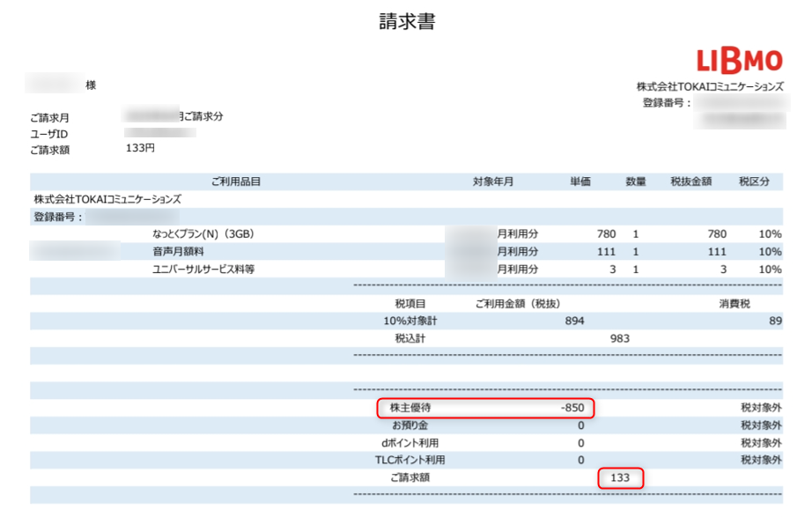The width and height of the screenshot is (812, 517).
Task: Click 月利用分 in the なっとくプラン row
Action: coord(518,234)
